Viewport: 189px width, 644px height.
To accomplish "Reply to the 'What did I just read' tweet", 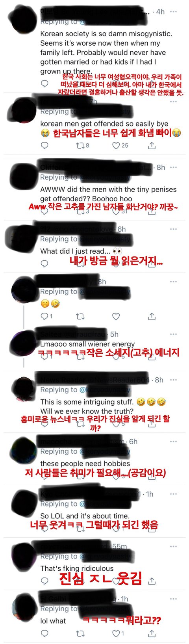I will point(45,264).
